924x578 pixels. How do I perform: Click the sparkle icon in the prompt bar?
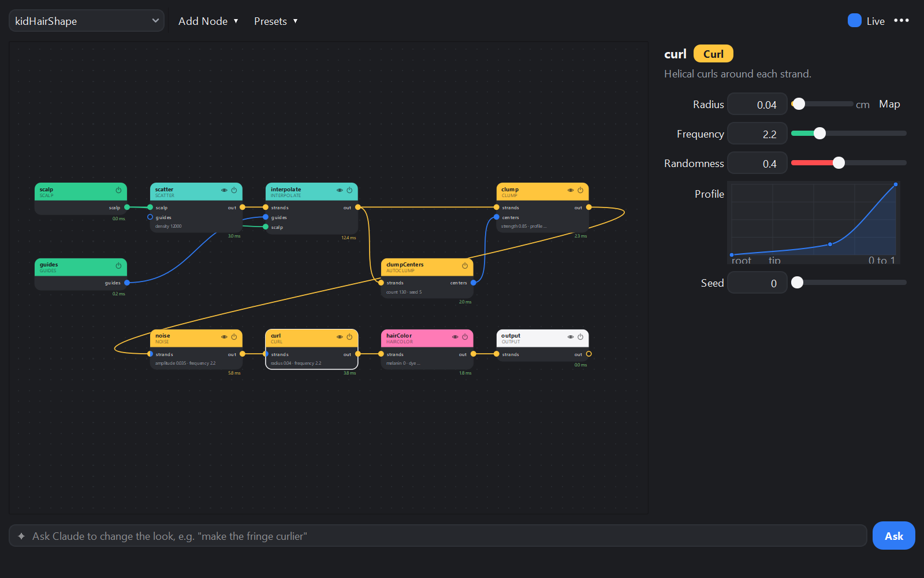click(21, 536)
